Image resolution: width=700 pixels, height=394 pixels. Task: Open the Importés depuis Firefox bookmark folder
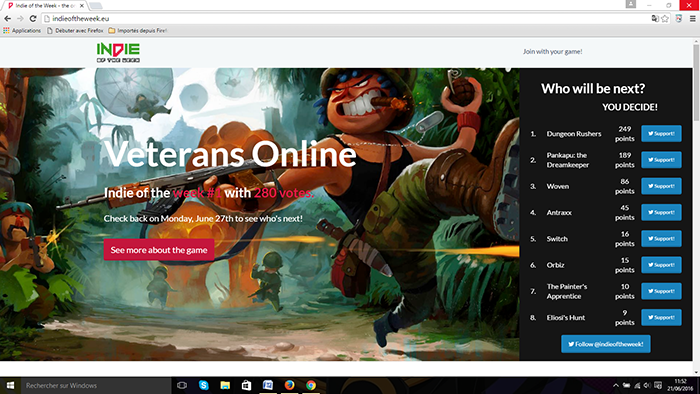138,30
